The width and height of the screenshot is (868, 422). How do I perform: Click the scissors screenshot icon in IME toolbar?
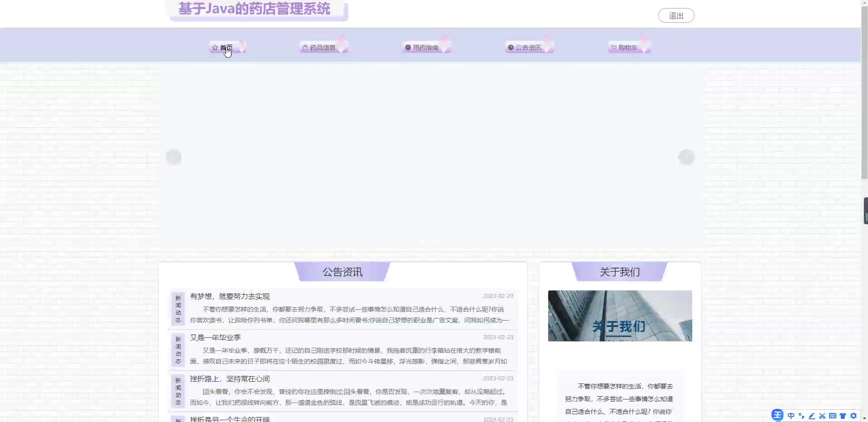[x=822, y=416]
